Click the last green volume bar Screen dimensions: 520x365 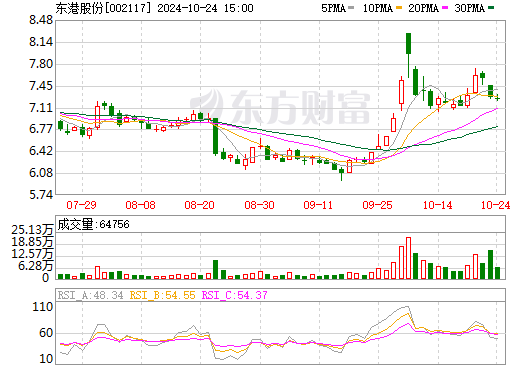coord(497,273)
